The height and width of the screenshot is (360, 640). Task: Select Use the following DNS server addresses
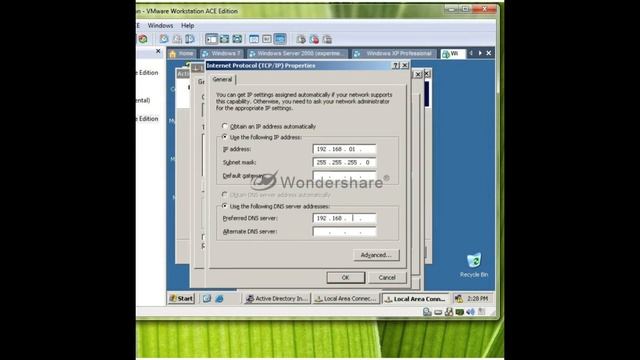click(225, 206)
